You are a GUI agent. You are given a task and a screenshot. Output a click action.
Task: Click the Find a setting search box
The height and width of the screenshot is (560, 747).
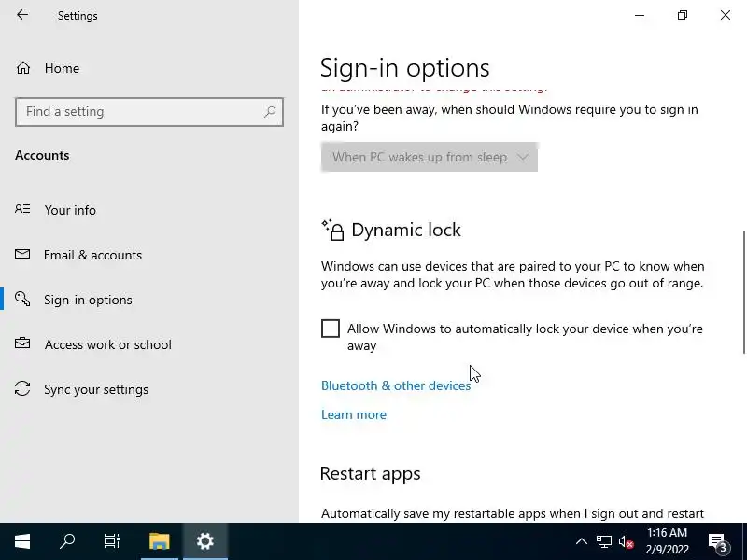click(149, 111)
